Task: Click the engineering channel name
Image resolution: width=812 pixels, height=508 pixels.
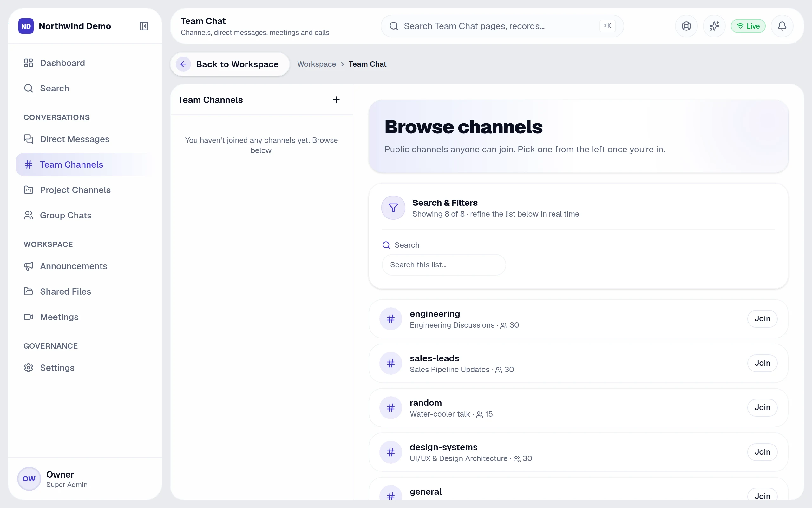Action: [435, 314]
